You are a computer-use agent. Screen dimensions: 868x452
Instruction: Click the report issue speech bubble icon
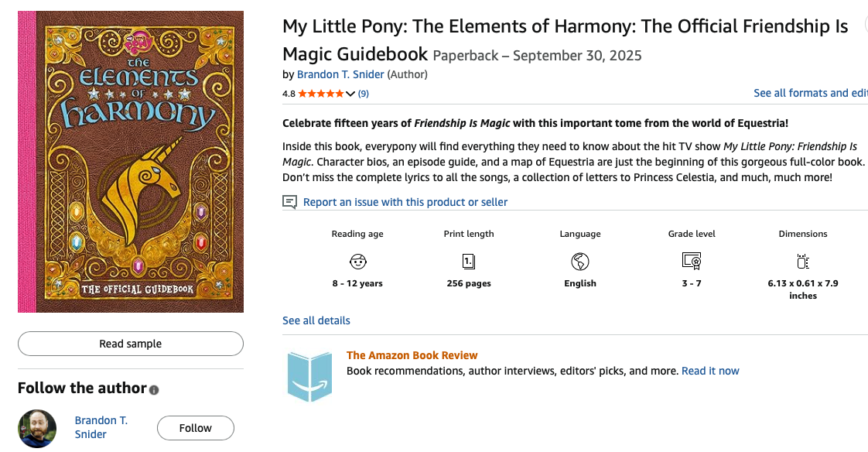[x=290, y=202]
